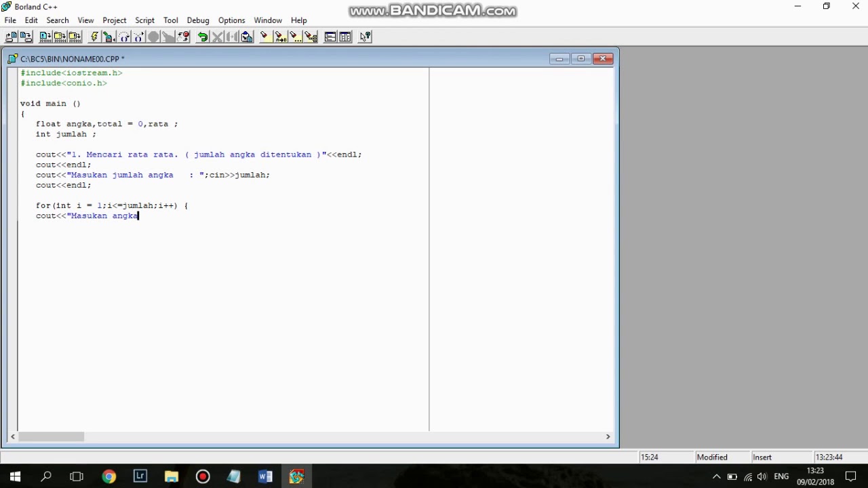Click the horizontal scrollbar thumb in editor

click(x=52, y=437)
